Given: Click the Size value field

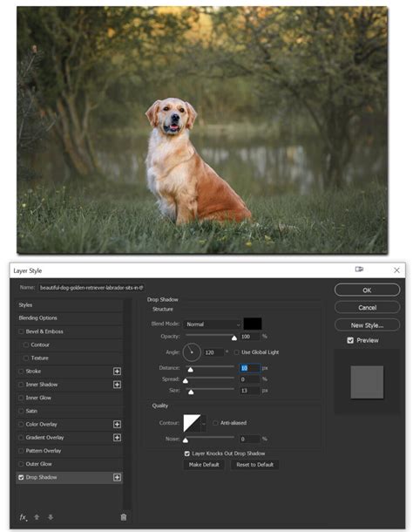Looking at the screenshot, I should (x=249, y=391).
